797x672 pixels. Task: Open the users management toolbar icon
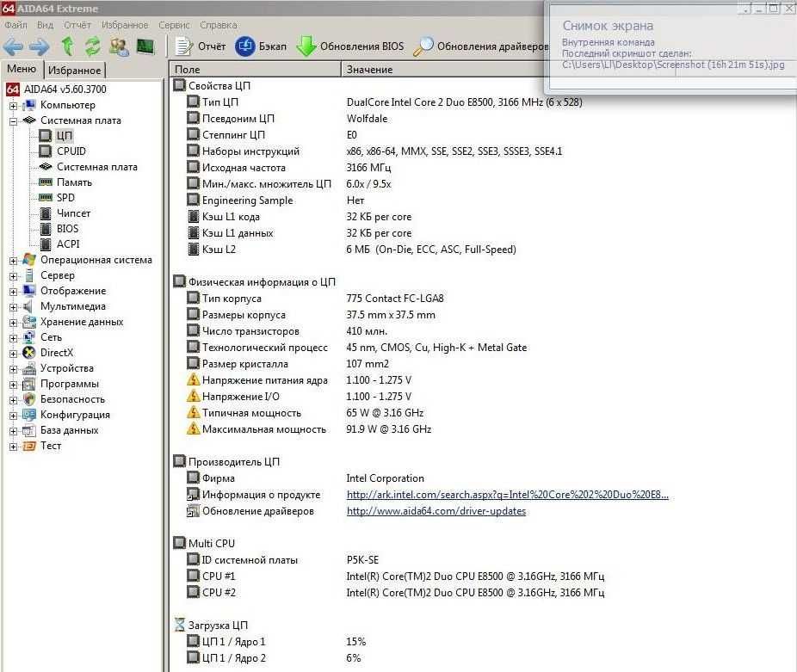coord(119,46)
